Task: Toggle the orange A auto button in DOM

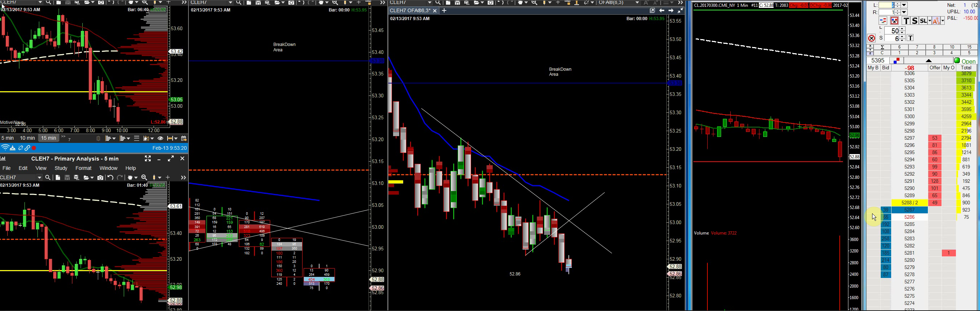Action: [936, 21]
